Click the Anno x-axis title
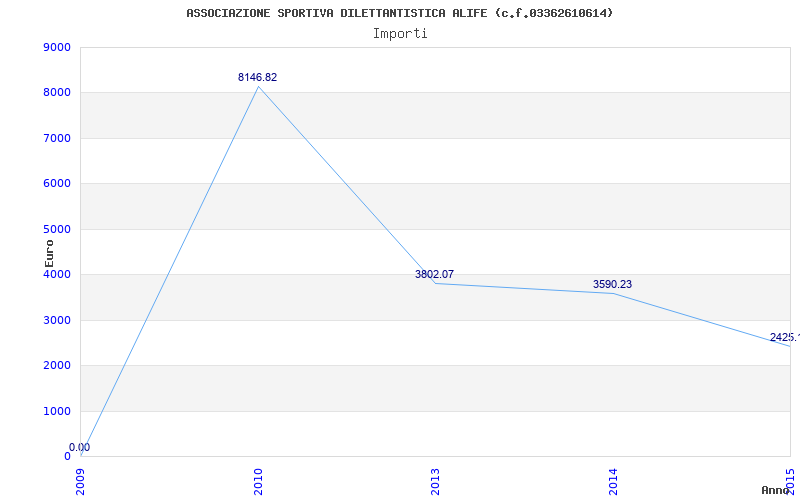This screenshot has height=500, width=800. (775, 490)
